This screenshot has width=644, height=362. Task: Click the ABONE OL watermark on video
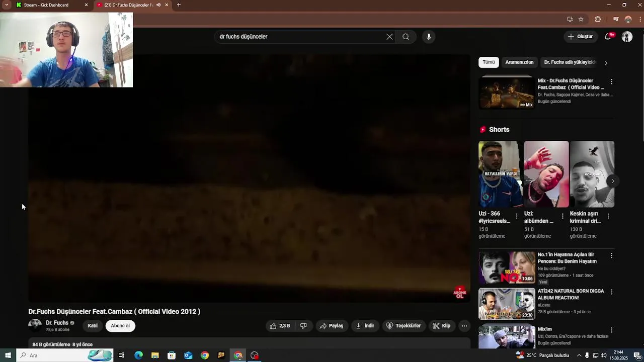coord(460,293)
